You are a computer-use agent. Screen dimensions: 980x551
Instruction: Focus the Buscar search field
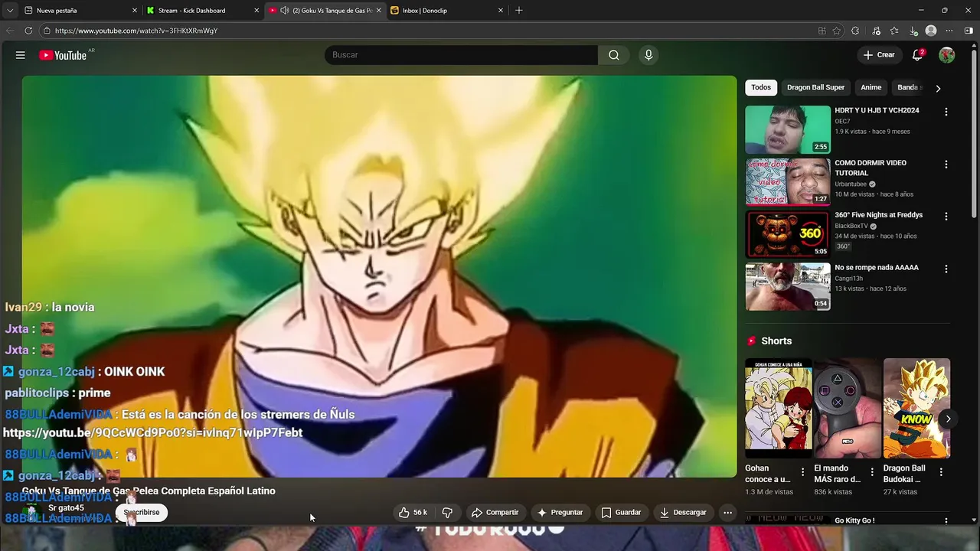(x=461, y=55)
